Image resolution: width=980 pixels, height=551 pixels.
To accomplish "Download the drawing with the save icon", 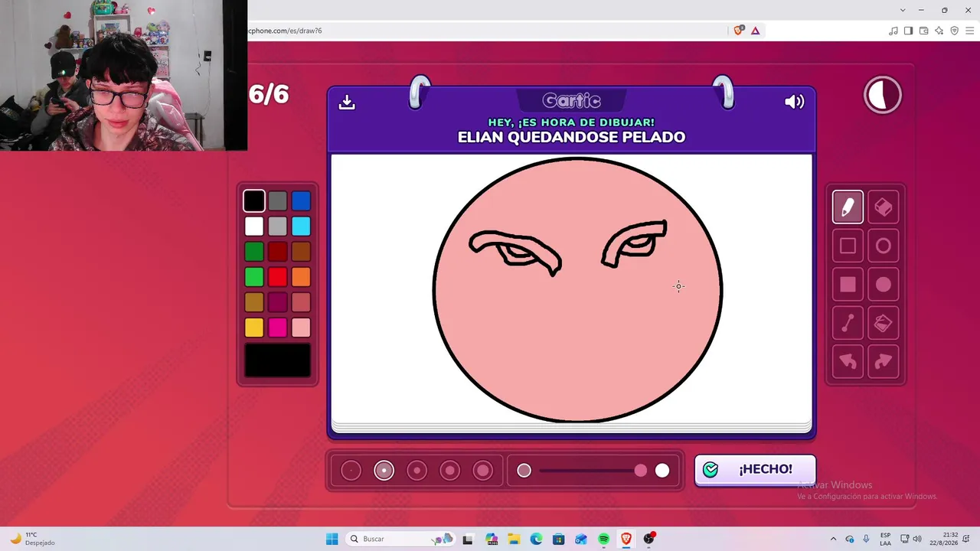I will [347, 102].
